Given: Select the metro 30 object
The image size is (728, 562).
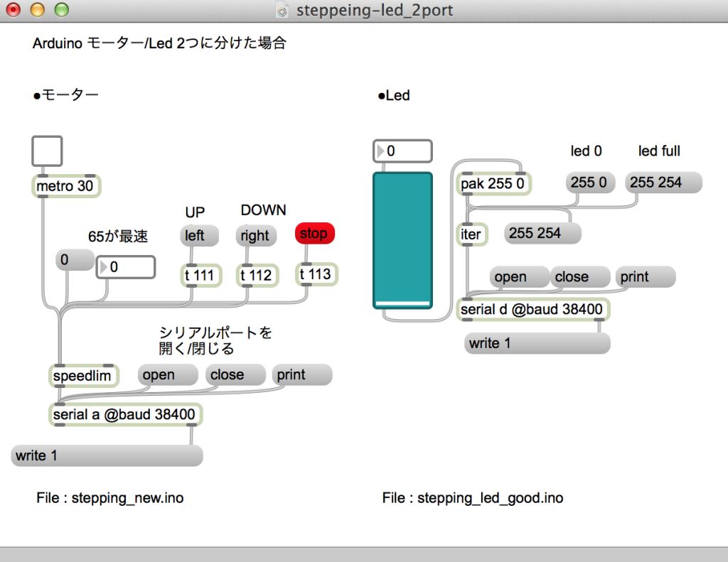Looking at the screenshot, I should [65, 185].
